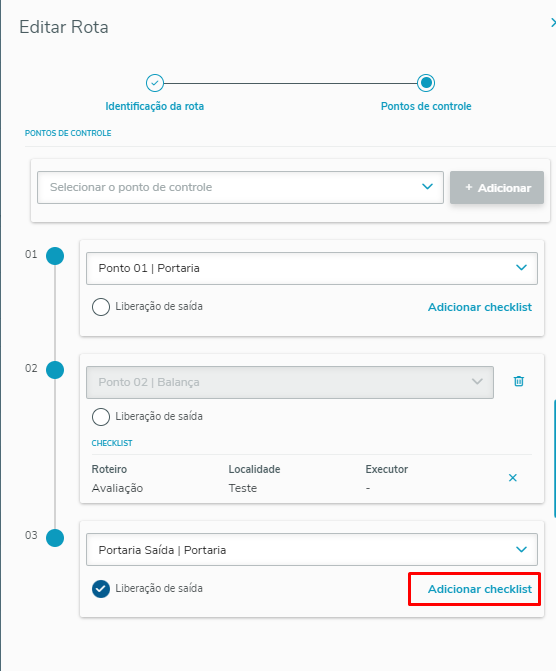Open the Selecionar o ponto de controle dropdown
This screenshot has height=671, width=556.
[x=240, y=187]
